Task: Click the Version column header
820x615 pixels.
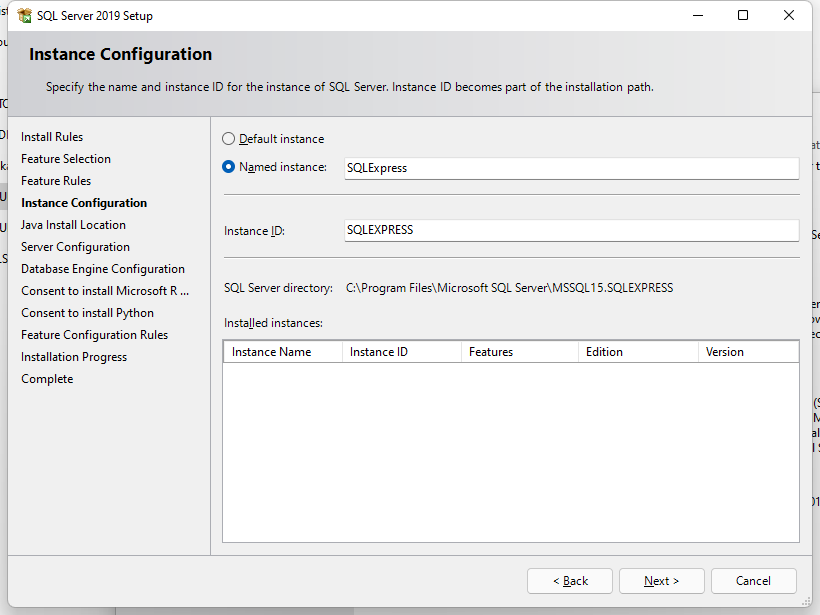Action: pos(748,352)
